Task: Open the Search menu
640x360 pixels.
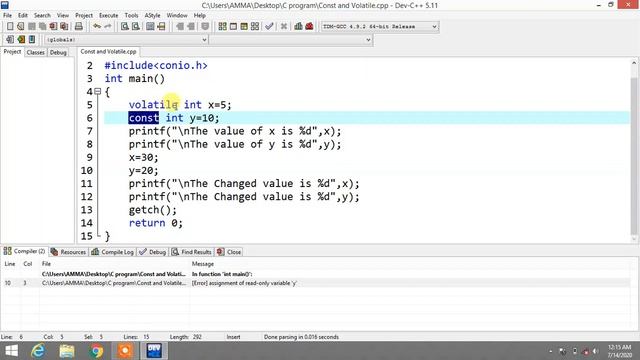Action: (x=42, y=16)
